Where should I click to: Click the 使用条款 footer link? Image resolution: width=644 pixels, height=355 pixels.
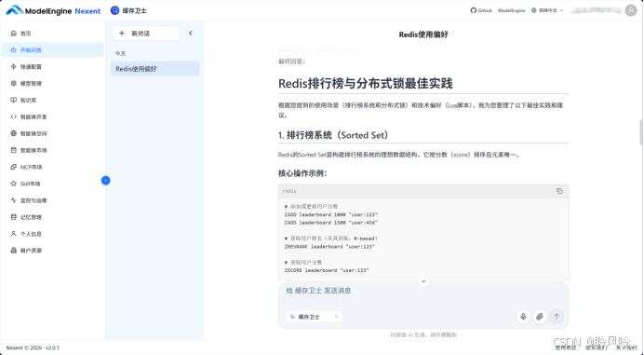[566, 348]
